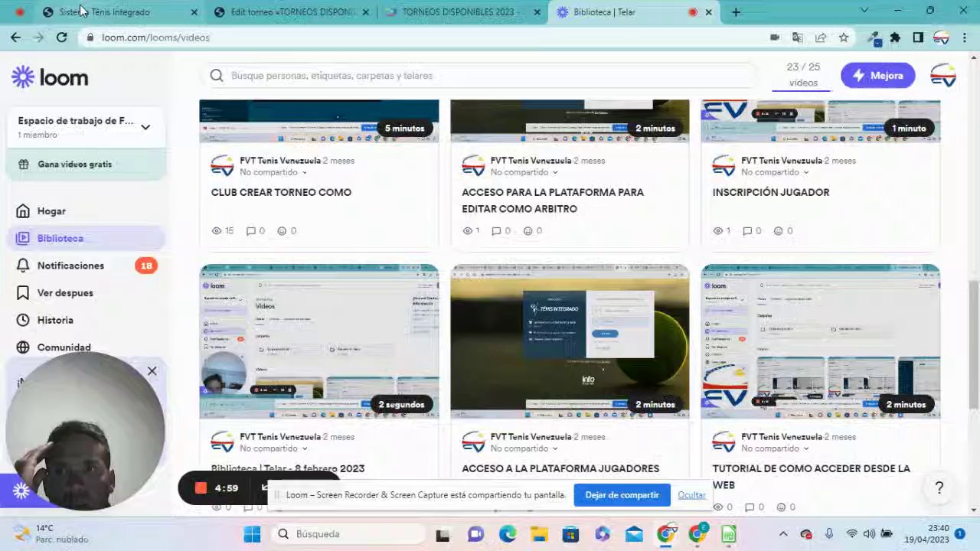Image resolution: width=980 pixels, height=551 pixels.
Task: Bookmark this page with the star
Action: coord(843,37)
